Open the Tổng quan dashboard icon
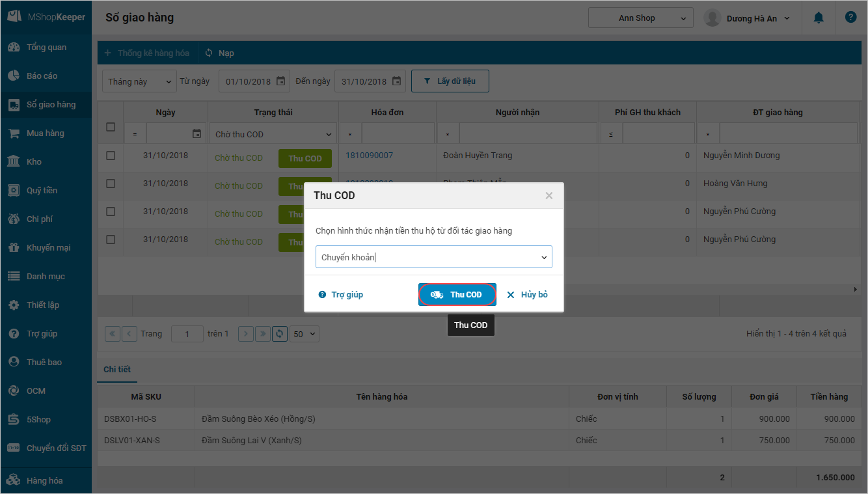 coord(13,48)
